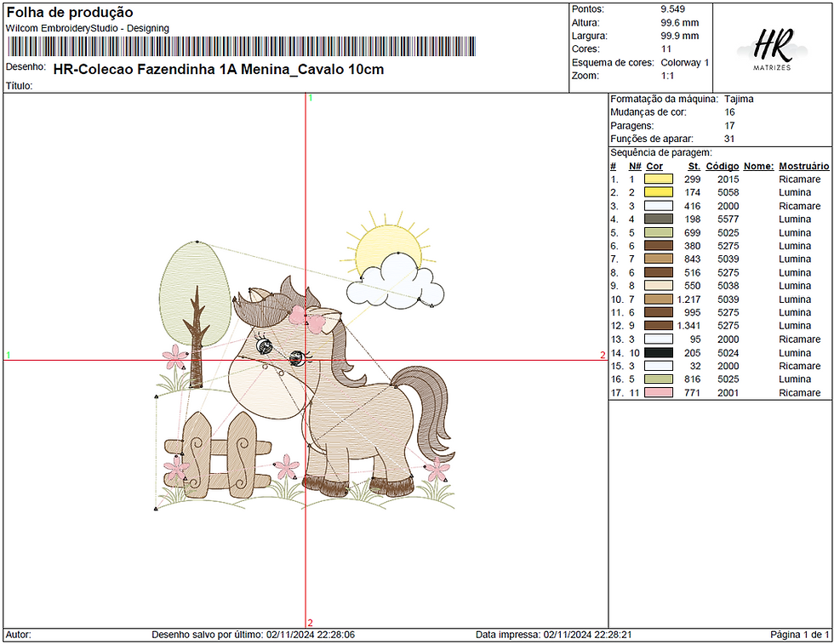Click the 'Mudanças de cor:' label
Image resolution: width=834 pixels, height=644 pixels.
(648, 112)
